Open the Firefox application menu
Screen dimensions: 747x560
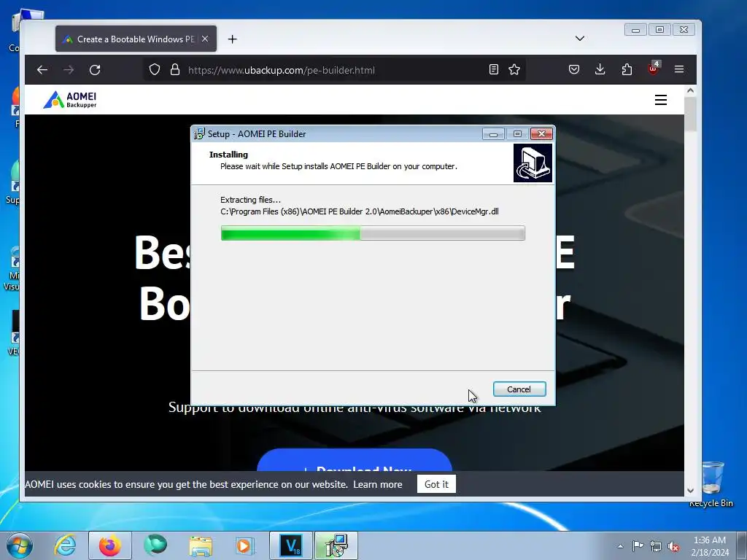[x=679, y=69]
